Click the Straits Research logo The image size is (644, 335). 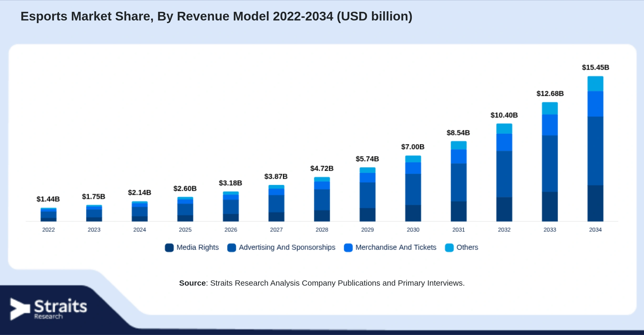(x=48, y=309)
